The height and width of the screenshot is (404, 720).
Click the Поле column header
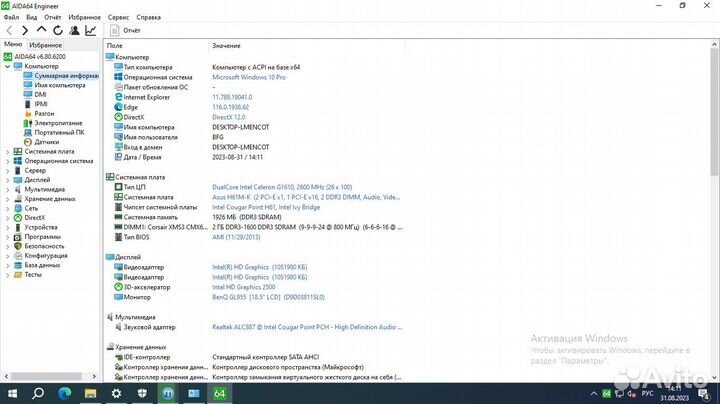click(x=115, y=46)
